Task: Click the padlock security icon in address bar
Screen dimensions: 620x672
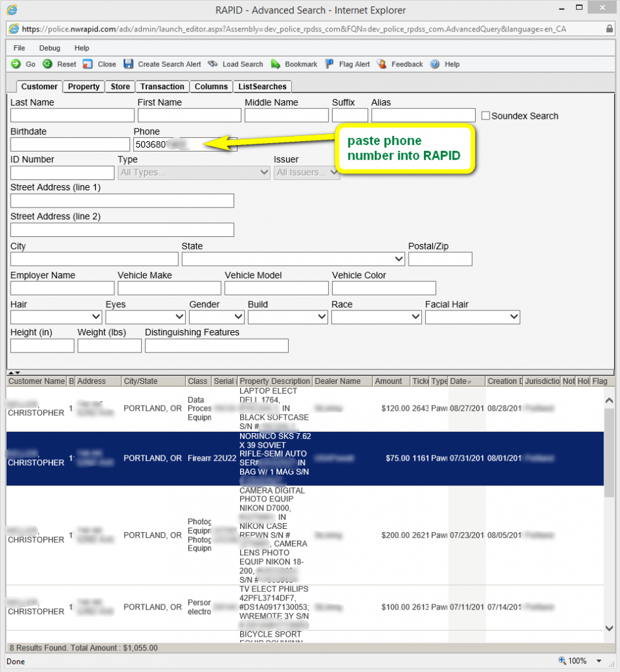Action: (x=609, y=29)
